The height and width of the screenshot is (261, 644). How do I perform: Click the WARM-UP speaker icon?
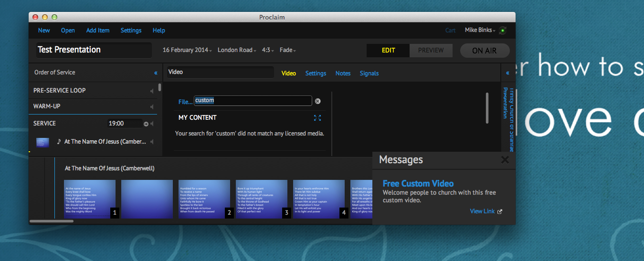152,106
